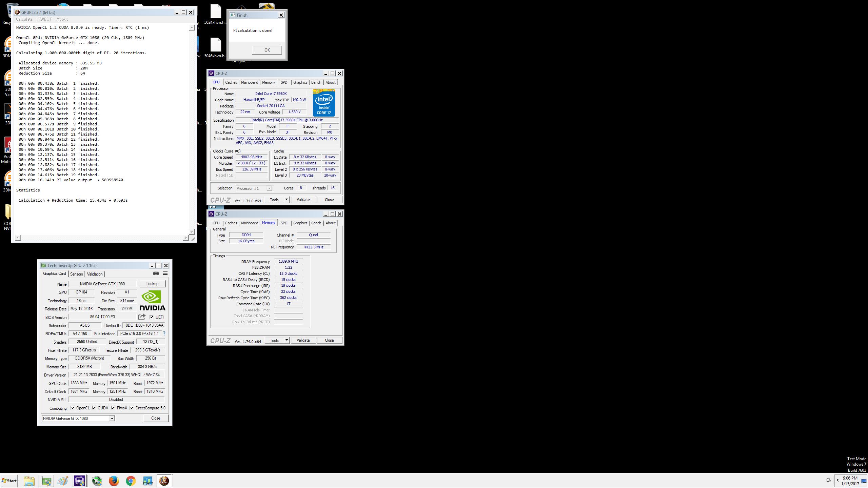This screenshot has height=488, width=868.
Task: Click the DRAM Frequency value 1389.9 MHz
Action: 288,261
